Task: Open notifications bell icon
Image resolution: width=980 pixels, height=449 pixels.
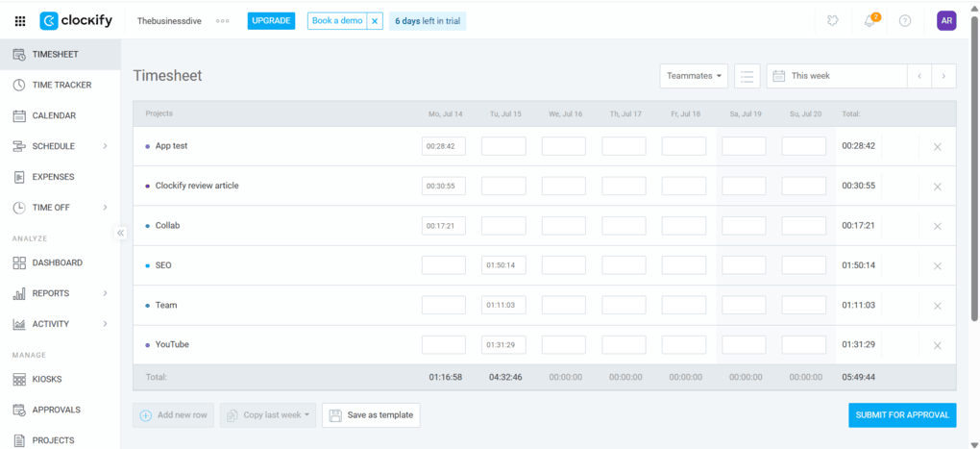Action: pos(870,20)
